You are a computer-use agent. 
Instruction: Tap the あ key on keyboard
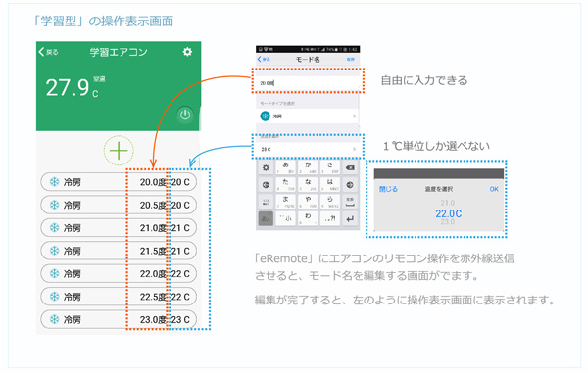click(x=286, y=167)
